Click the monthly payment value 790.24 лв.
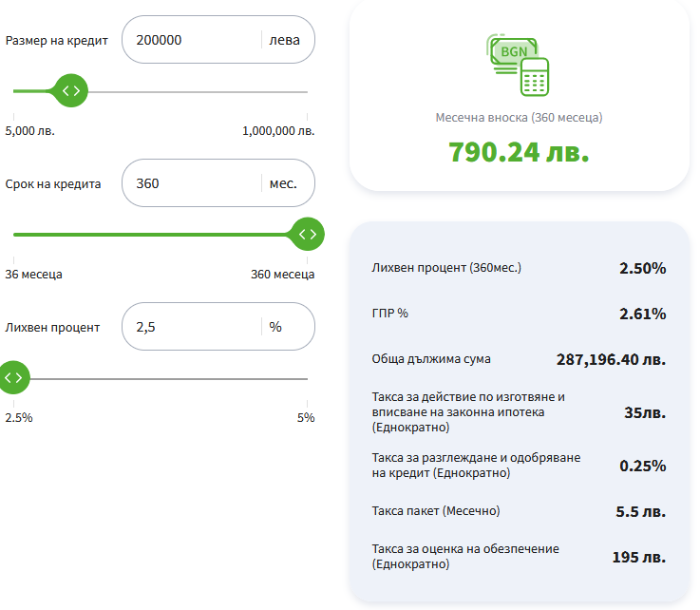The image size is (700, 610). coord(519,152)
